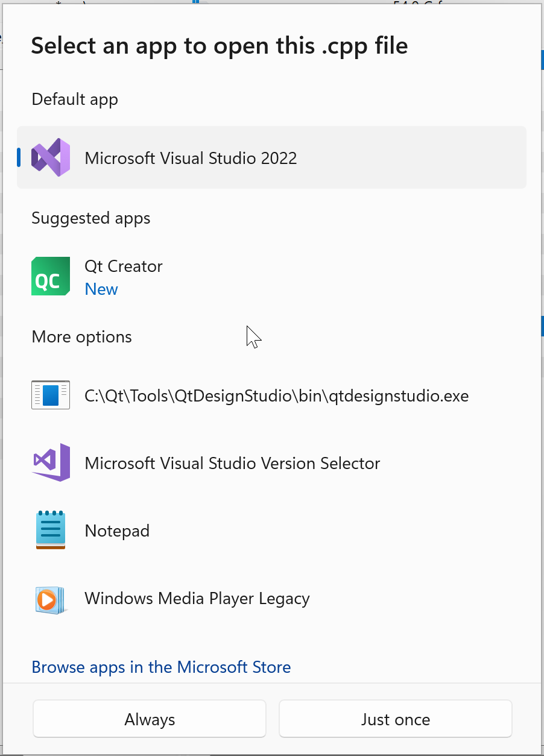Click the Microsoft Visual Studio 2022 purple icon
The height and width of the screenshot is (756, 544).
[51, 157]
